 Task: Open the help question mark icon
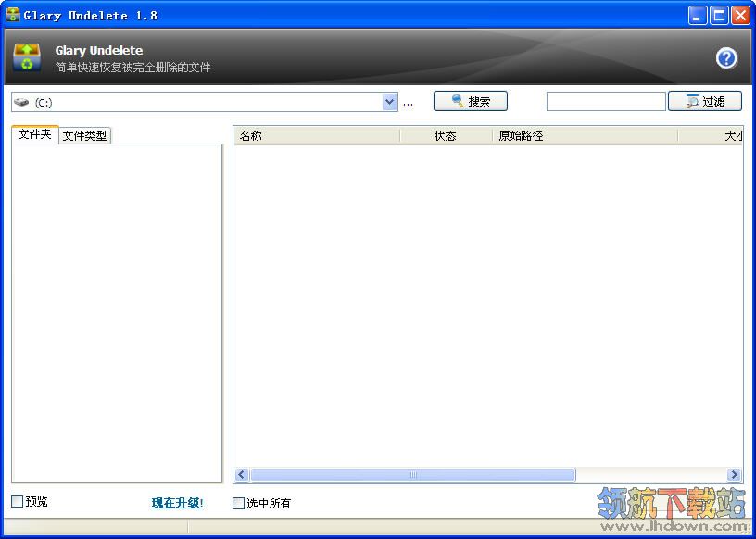(x=726, y=58)
